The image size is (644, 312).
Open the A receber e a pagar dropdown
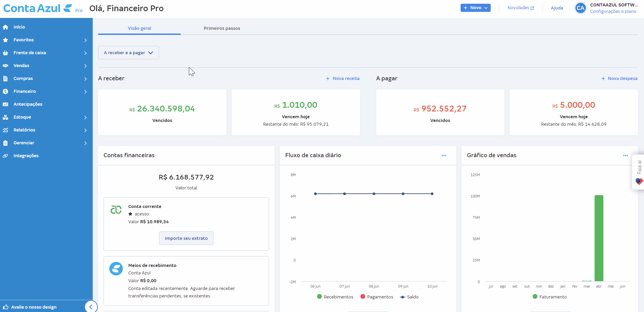tap(129, 53)
